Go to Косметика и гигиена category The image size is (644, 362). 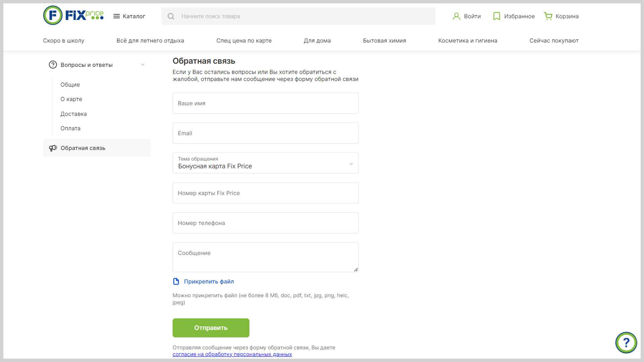(x=468, y=41)
